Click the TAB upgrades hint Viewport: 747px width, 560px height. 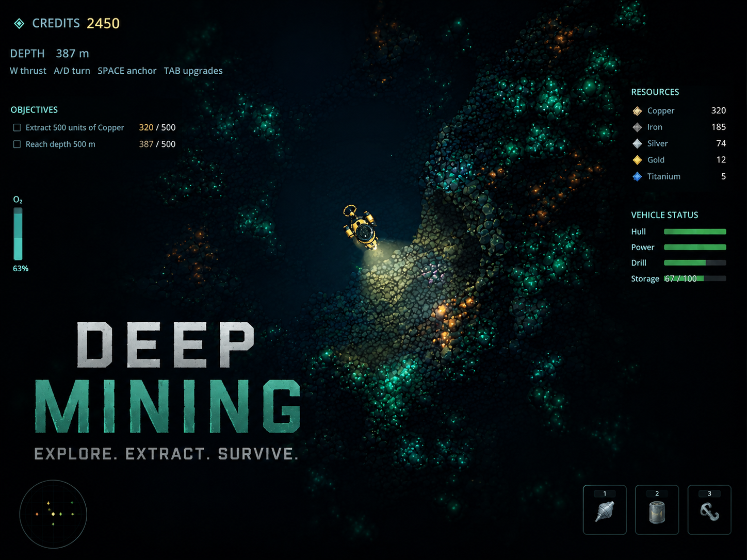click(193, 71)
